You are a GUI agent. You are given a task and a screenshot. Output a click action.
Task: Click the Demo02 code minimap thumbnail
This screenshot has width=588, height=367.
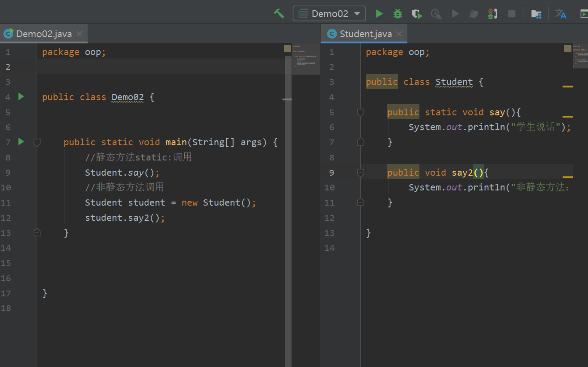(x=305, y=58)
